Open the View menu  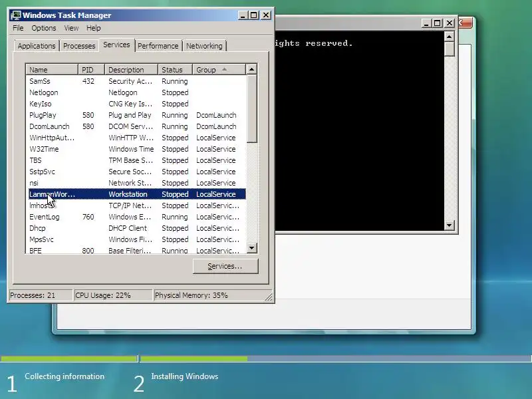71,28
